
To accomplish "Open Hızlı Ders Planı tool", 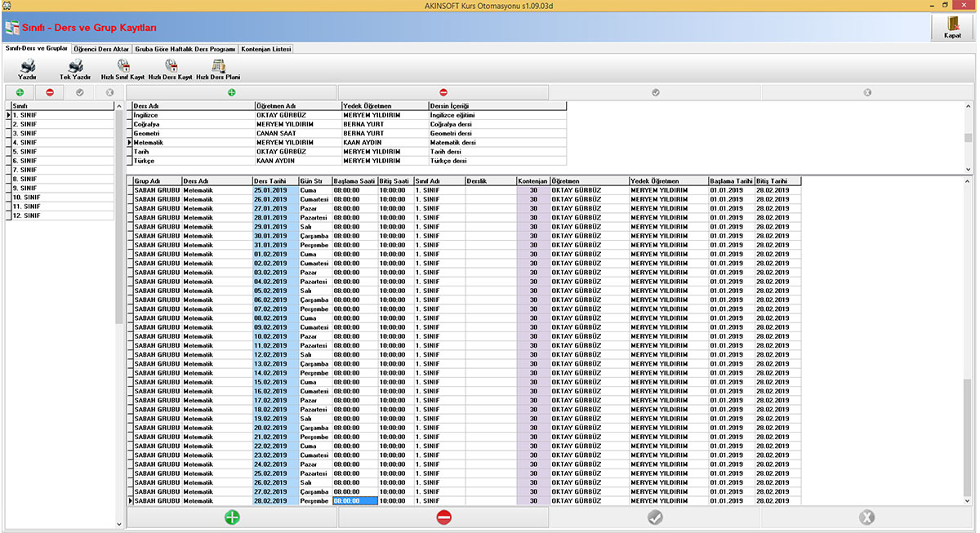I will (218, 66).
